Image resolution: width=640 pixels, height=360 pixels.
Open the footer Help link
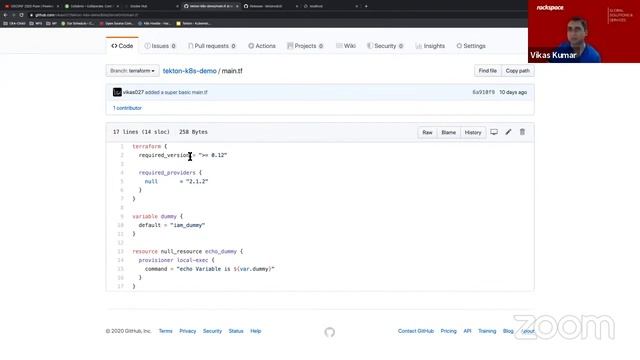(256, 331)
